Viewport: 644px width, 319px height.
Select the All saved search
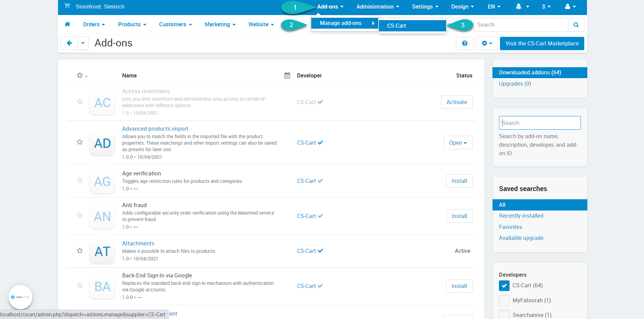[540, 205]
